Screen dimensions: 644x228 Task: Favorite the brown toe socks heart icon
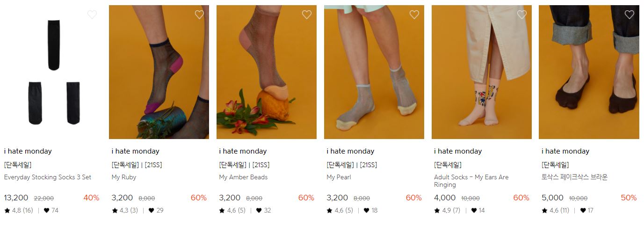coord(630,15)
